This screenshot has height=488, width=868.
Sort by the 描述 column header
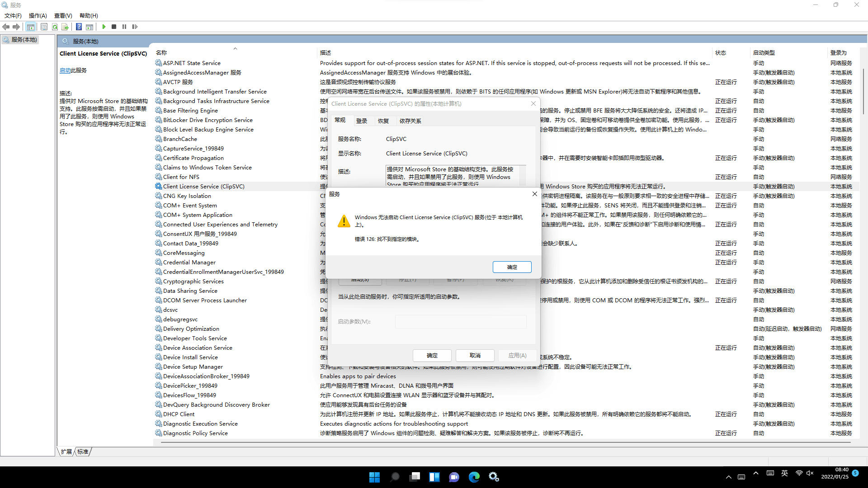coord(514,53)
